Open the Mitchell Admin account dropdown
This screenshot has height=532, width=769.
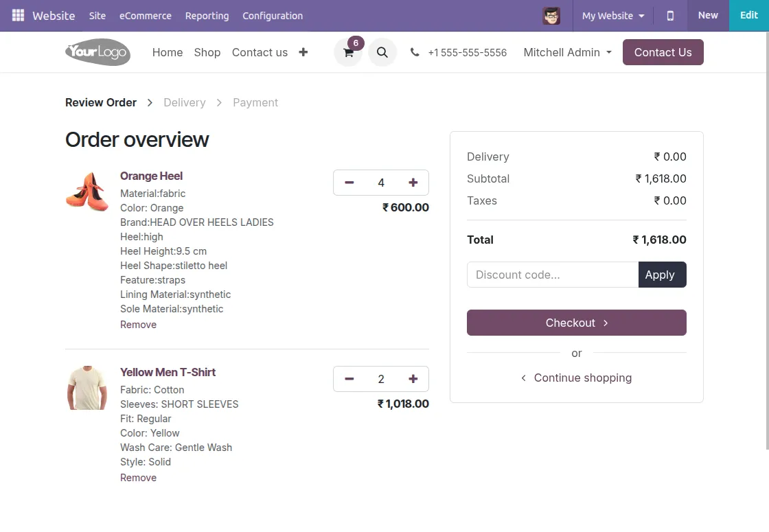(567, 52)
